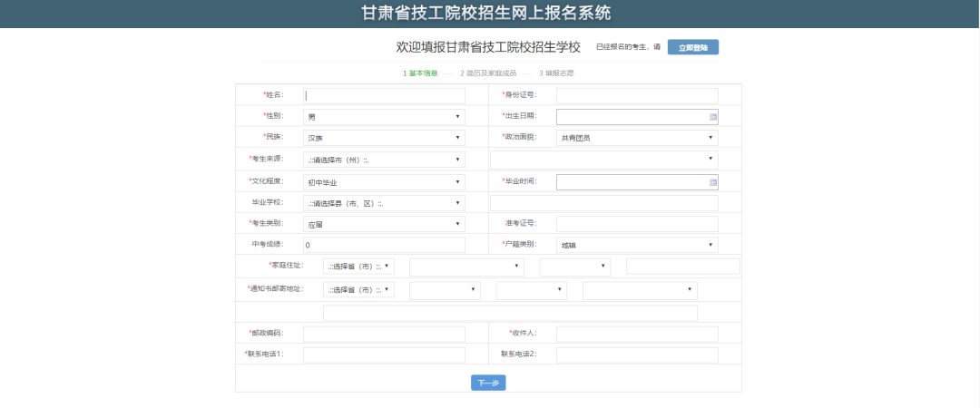Click the 立即登陆 login button

click(692, 47)
